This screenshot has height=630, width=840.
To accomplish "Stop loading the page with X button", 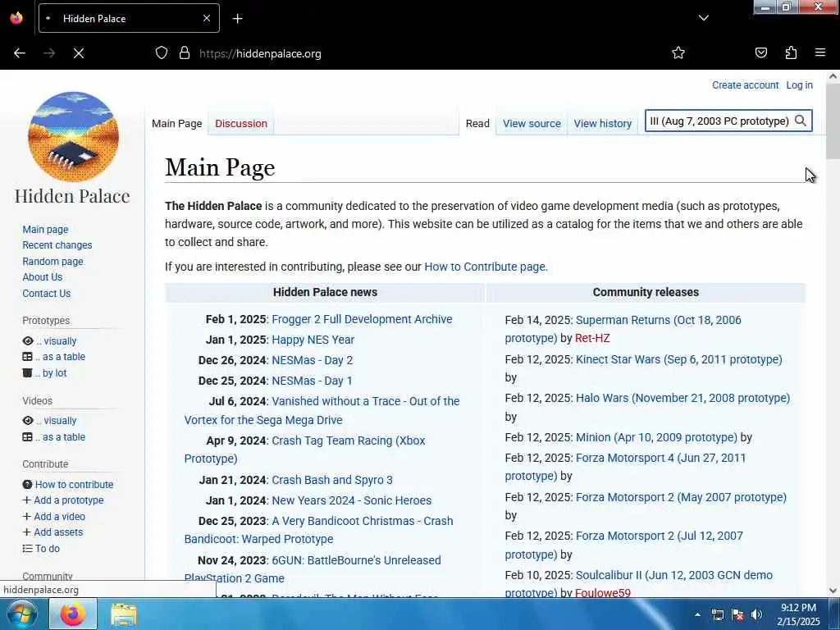I will click(79, 53).
